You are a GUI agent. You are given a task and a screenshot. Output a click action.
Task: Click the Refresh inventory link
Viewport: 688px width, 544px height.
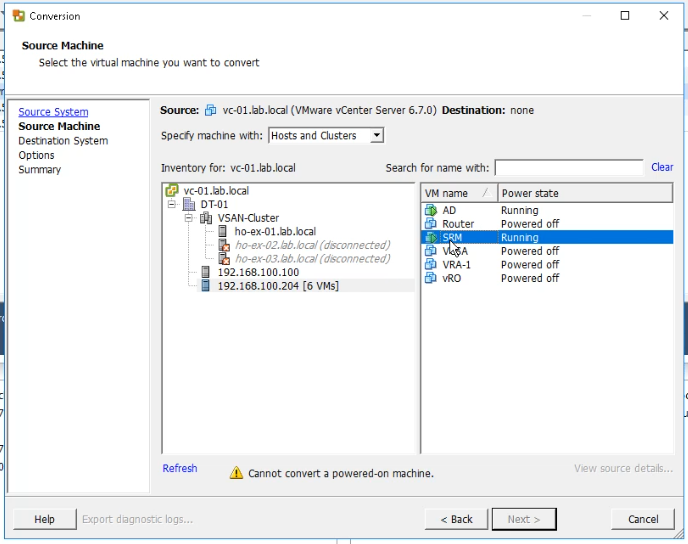[180, 468]
